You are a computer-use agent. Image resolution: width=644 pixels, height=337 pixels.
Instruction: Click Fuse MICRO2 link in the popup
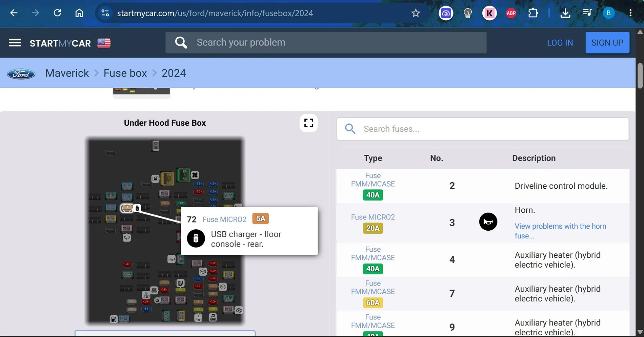pyautogui.click(x=224, y=219)
